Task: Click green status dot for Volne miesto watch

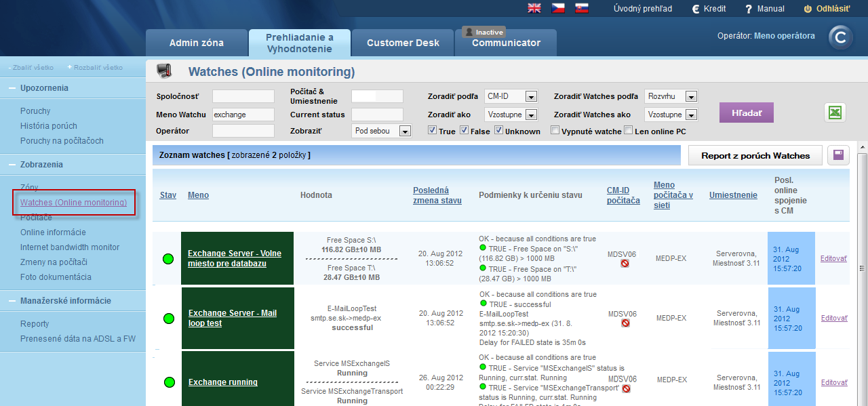Action: coord(168,258)
